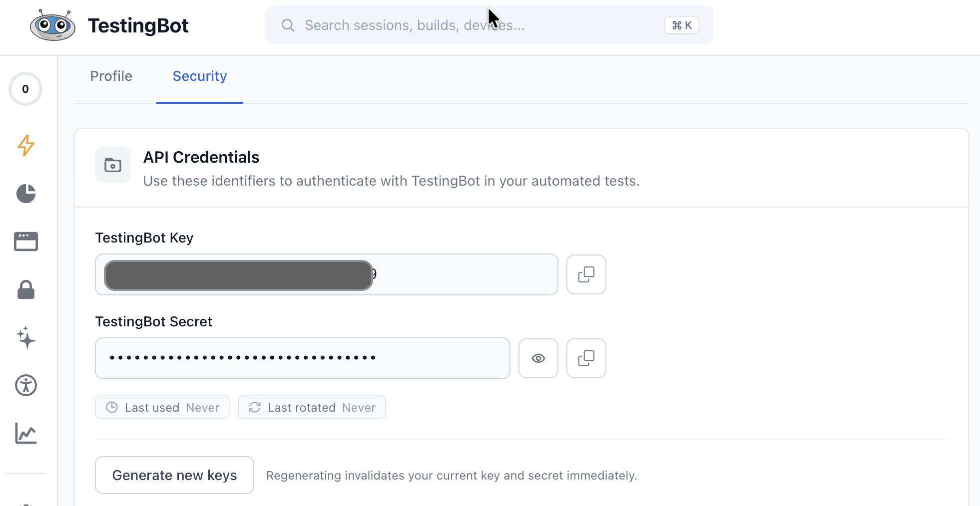Image resolution: width=980 pixels, height=506 pixels.
Task: Open the TestingBot home title link
Action: tap(138, 25)
